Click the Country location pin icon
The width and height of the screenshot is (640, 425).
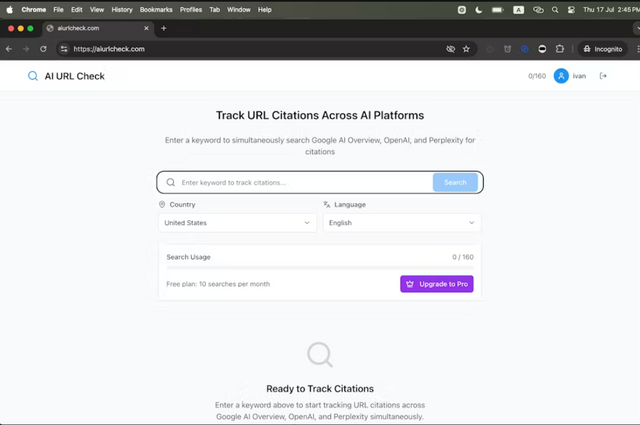tap(162, 205)
